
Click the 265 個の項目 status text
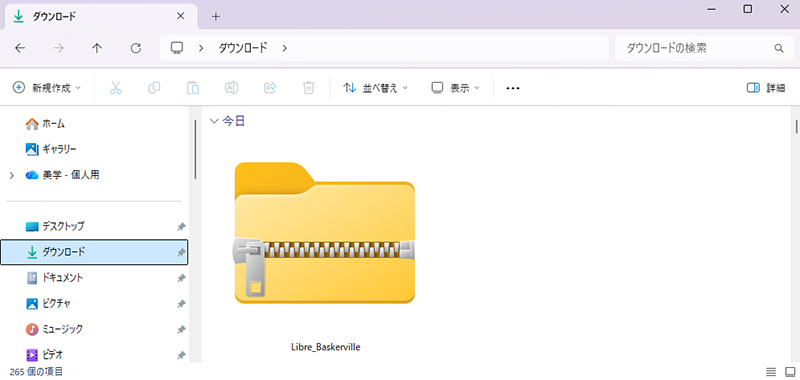(x=36, y=372)
